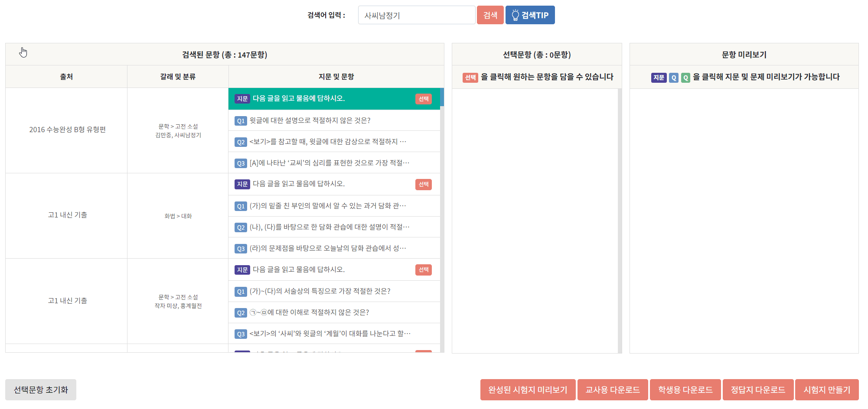Click 교사용 다운로드 button
868x409 pixels.
click(613, 390)
